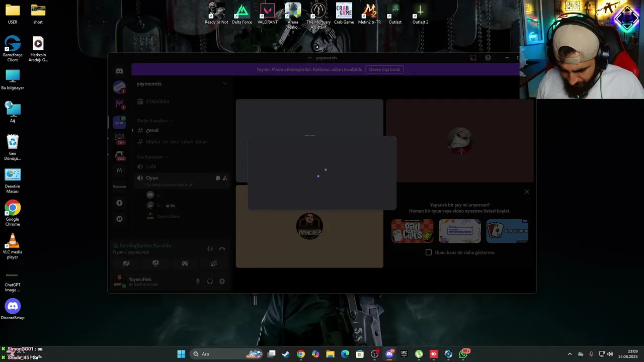Edit channel status pencil icon
The width and height of the screenshot is (644, 362).
coord(191,185)
